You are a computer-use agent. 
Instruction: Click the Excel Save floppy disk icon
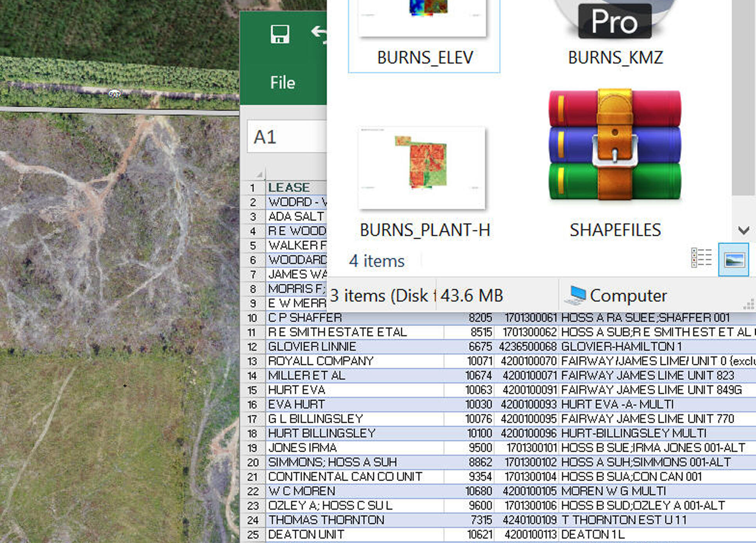pos(280,34)
